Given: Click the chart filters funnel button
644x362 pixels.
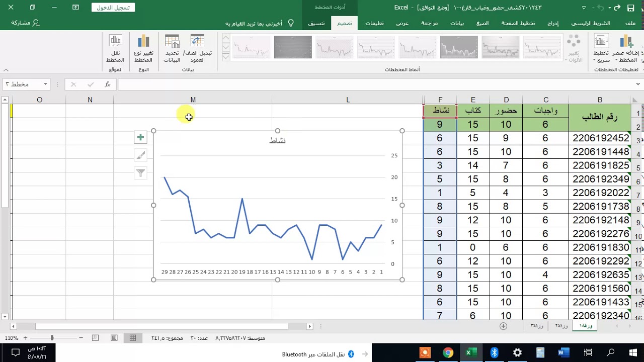Looking at the screenshot, I should (140, 173).
